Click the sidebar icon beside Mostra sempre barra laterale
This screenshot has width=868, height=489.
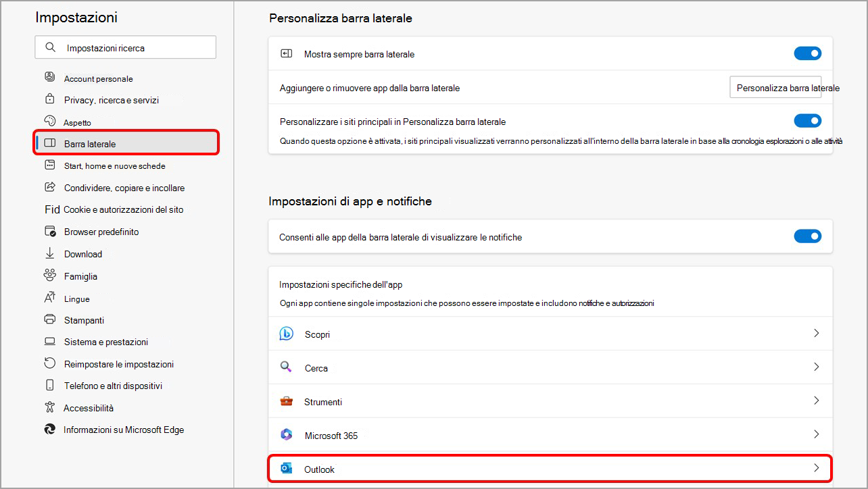(x=287, y=53)
